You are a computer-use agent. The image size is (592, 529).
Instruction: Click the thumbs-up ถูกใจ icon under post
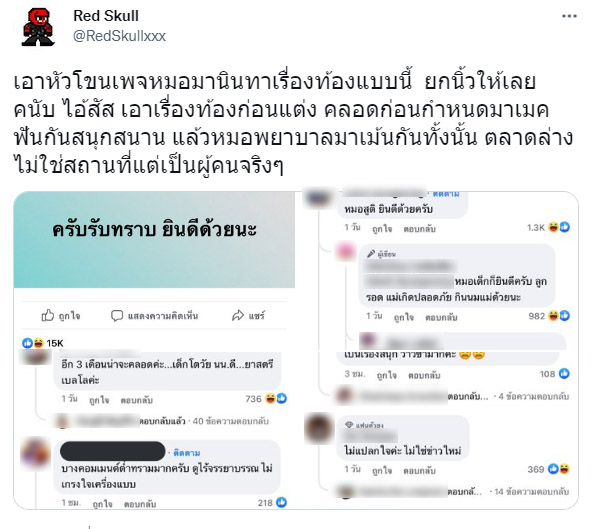tap(48, 315)
